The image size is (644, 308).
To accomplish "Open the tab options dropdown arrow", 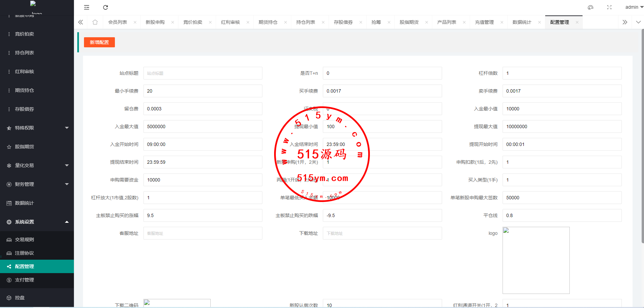I will [638, 22].
